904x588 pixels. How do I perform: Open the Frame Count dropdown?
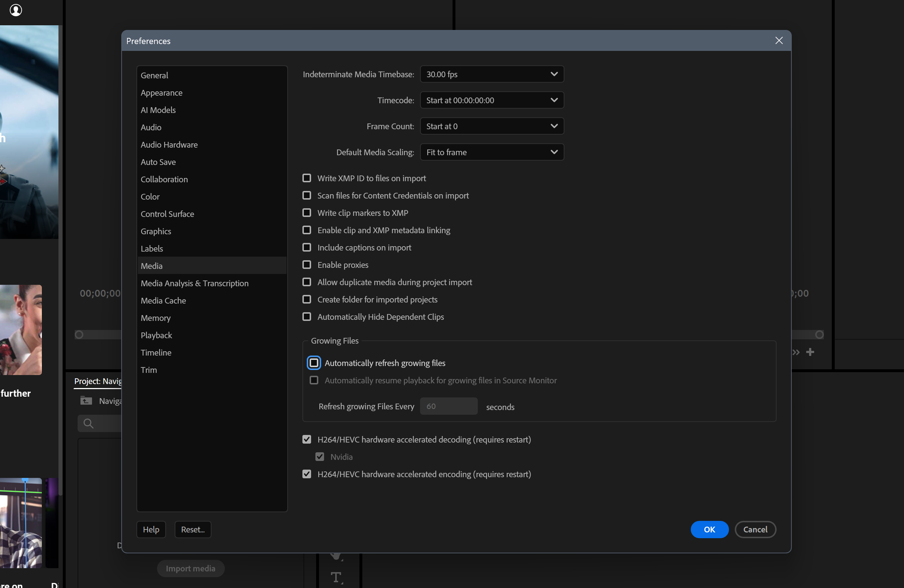coord(492,126)
